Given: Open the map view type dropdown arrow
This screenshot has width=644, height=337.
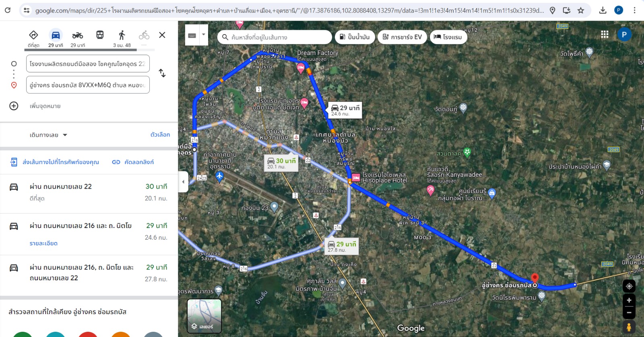Looking at the screenshot, I should pyautogui.click(x=204, y=35).
